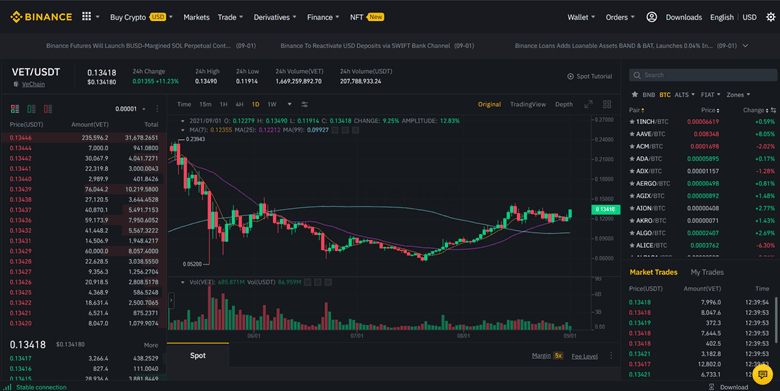Viewport: 780px width, 391px height.
Task: Open the ALTS market dropdown
Action: tap(684, 95)
